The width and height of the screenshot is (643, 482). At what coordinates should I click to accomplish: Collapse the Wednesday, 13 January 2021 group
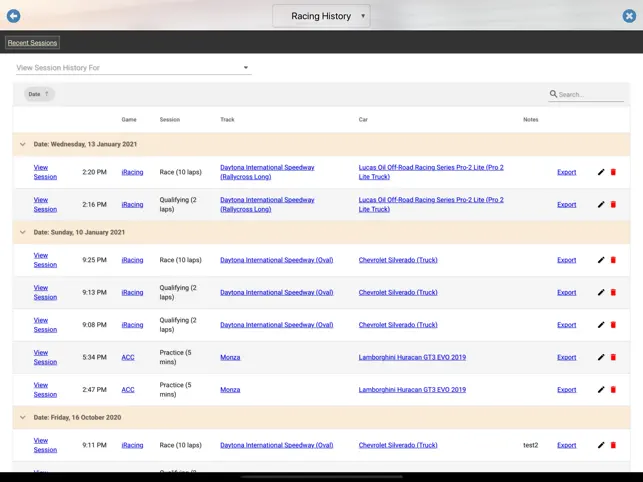pos(23,144)
